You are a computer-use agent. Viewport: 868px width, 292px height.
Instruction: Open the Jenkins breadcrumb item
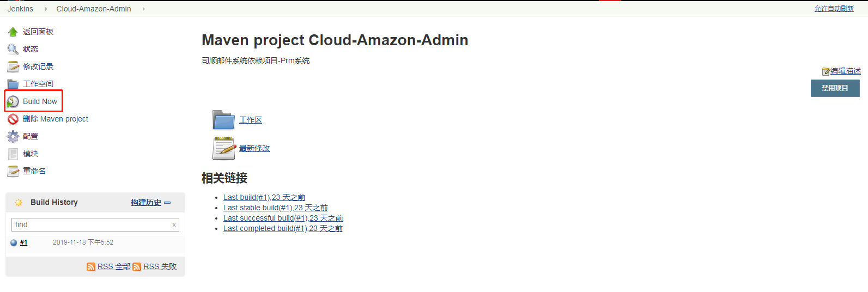point(20,9)
